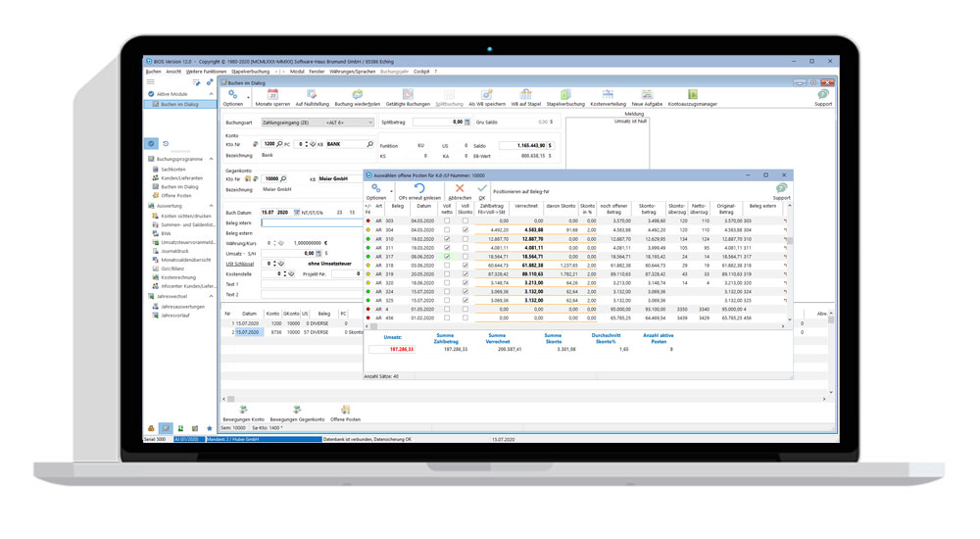The width and height of the screenshot is (980, 539).
Task: Open the Buchen menu
Action: tap(153, 72)
